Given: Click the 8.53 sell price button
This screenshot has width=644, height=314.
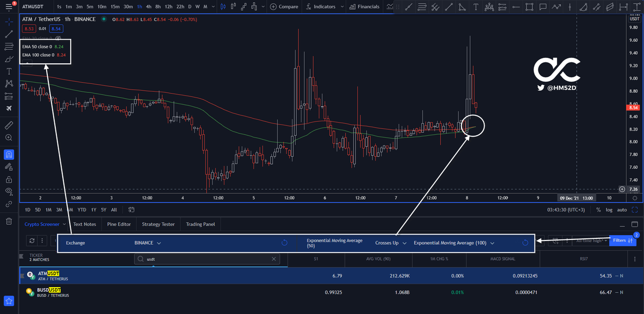Looking at the screenshot, I should pyautogui.click(x=29, y=28).
